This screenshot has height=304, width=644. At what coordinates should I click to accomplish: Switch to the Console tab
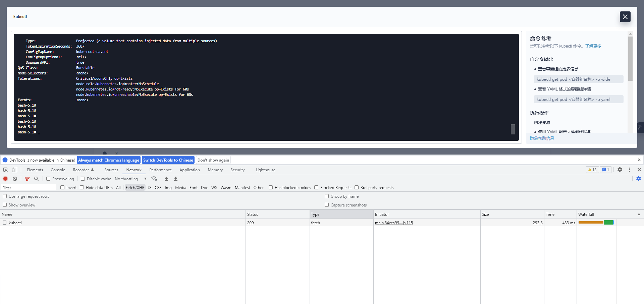[x=58, y=170]
